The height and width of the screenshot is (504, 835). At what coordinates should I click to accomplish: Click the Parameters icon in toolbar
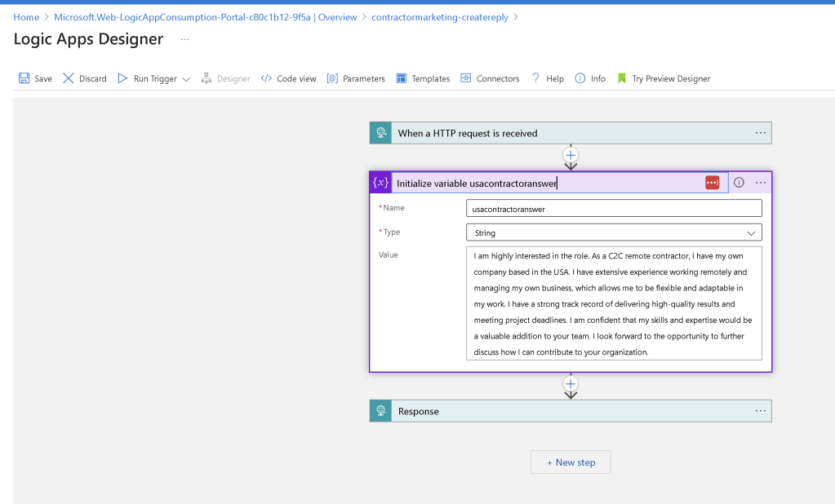(332, 78)
